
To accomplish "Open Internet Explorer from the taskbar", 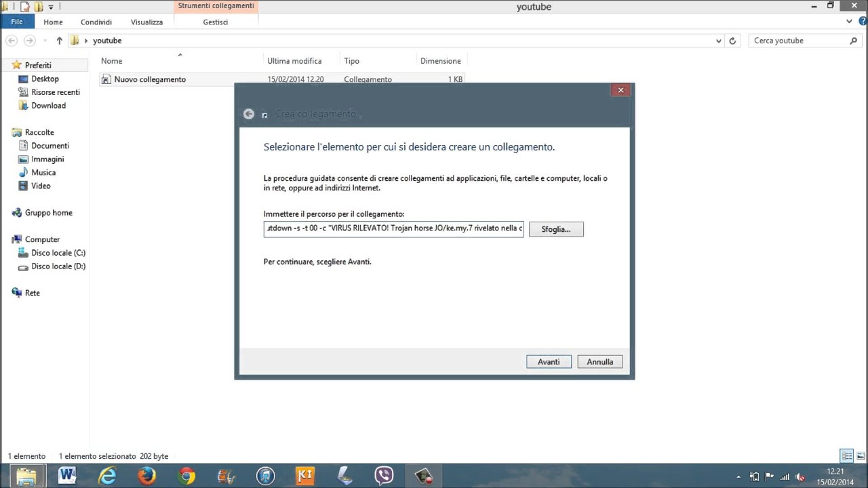I will (x=107, y=476).
